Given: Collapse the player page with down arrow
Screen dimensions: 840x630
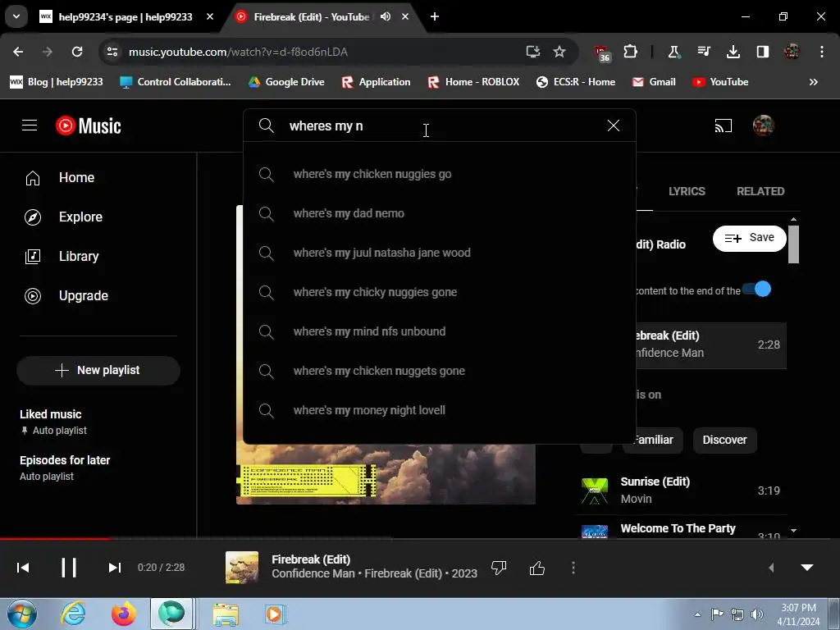Looking at the screenshot, I should pyautogui.click(x=807, y=568).
